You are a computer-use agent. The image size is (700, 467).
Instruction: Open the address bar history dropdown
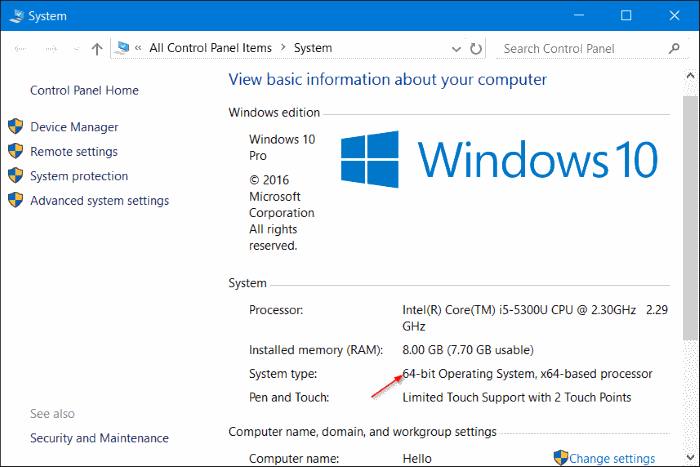[x=456, y=49]
